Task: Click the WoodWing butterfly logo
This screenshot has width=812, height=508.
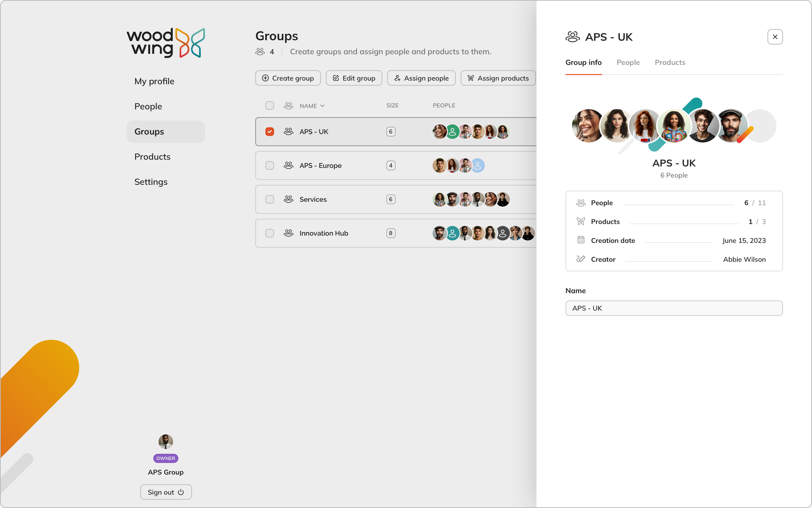Action: 190,43
